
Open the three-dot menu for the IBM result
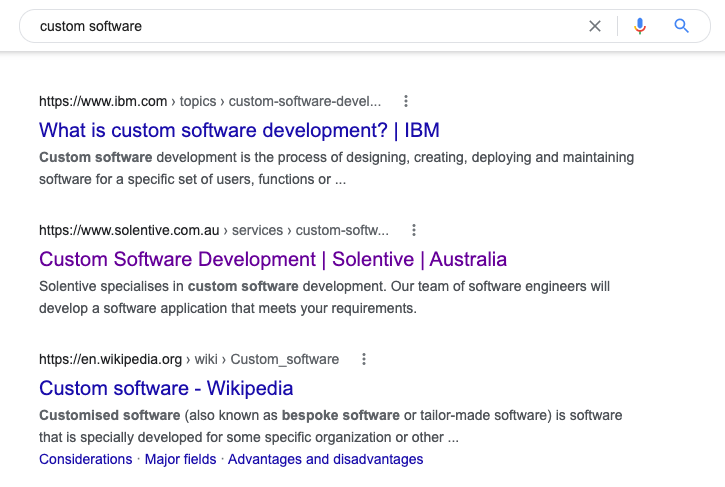click(x=406, y=101)
